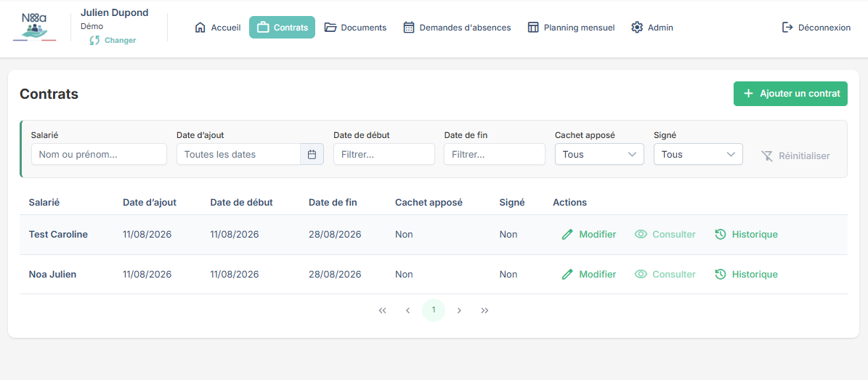Viewport: 868px width, 380px height.
Task: Select page 1 in pagination
Action: 434,310
